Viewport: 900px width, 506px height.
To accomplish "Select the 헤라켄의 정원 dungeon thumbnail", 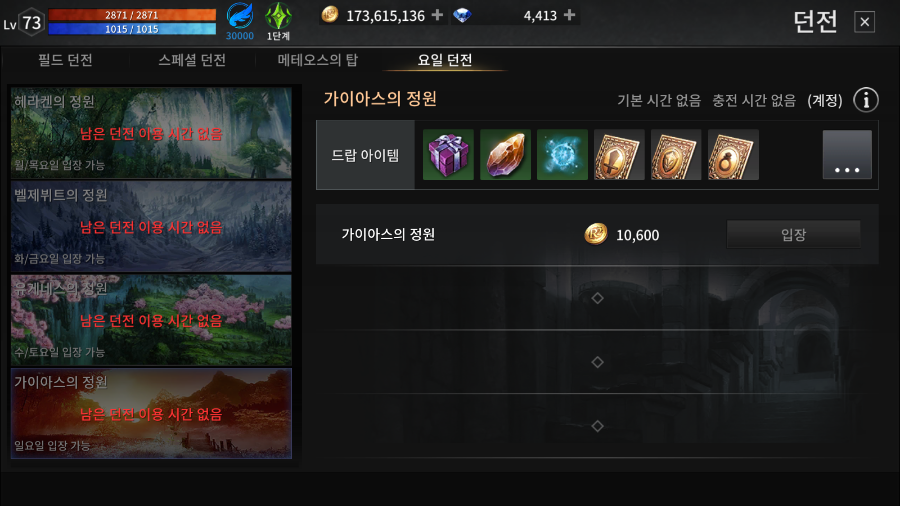I will pyautogui.click(x=152, y=133).
